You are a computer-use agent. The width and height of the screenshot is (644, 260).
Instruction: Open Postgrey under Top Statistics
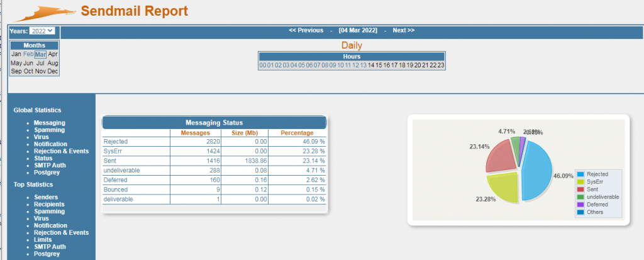[47, 254]
